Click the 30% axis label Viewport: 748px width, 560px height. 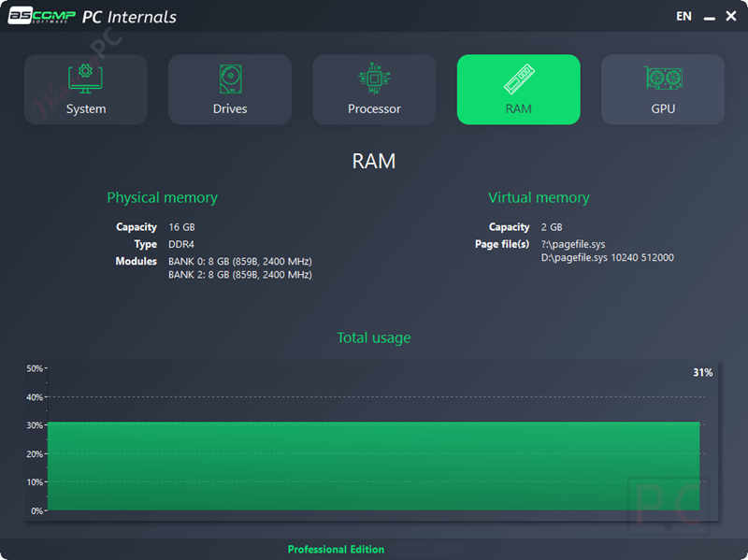(x=35, y=425)
